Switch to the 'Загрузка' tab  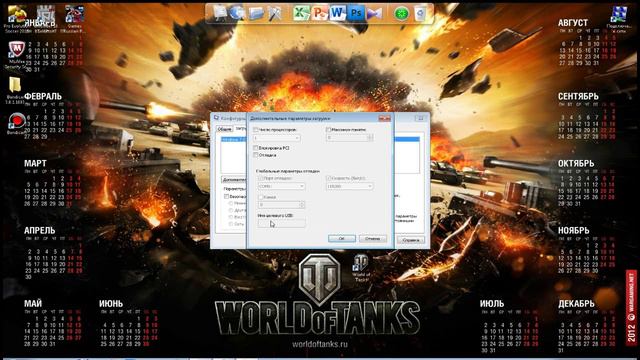tap(241, 129)
